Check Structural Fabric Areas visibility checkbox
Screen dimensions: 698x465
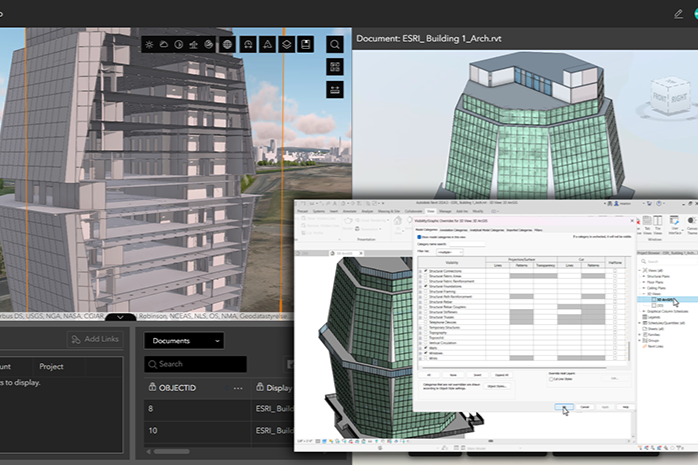point(426,276)
